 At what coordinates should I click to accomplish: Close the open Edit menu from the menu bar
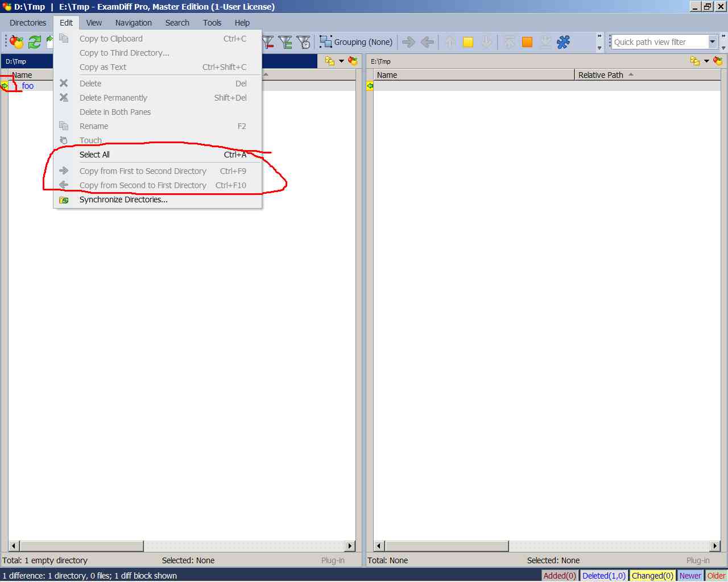click(x=66, y=23)
